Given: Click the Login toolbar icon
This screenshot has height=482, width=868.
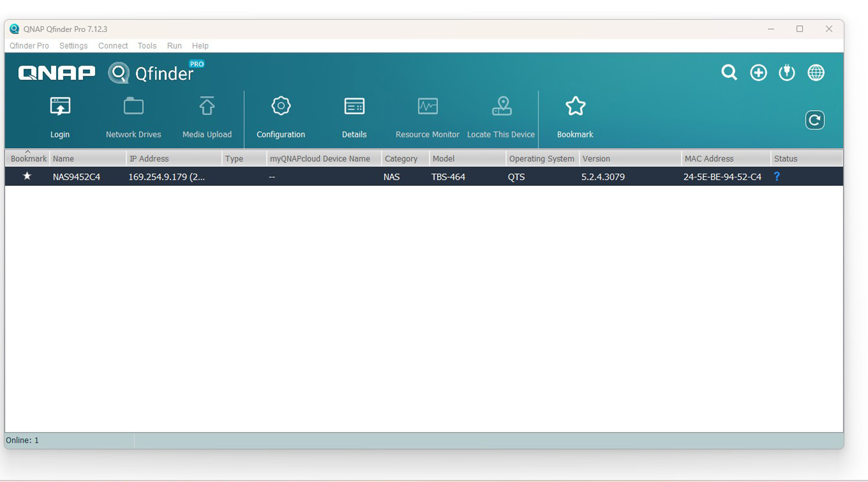Looking at the screenshot, I should (x=60, y=107).
